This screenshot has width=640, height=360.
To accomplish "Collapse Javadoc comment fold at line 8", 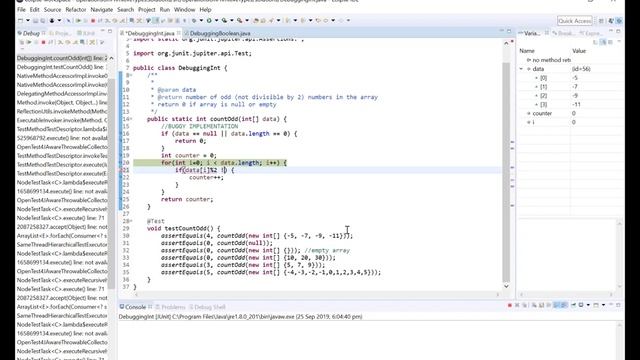I will pos(130,75).
